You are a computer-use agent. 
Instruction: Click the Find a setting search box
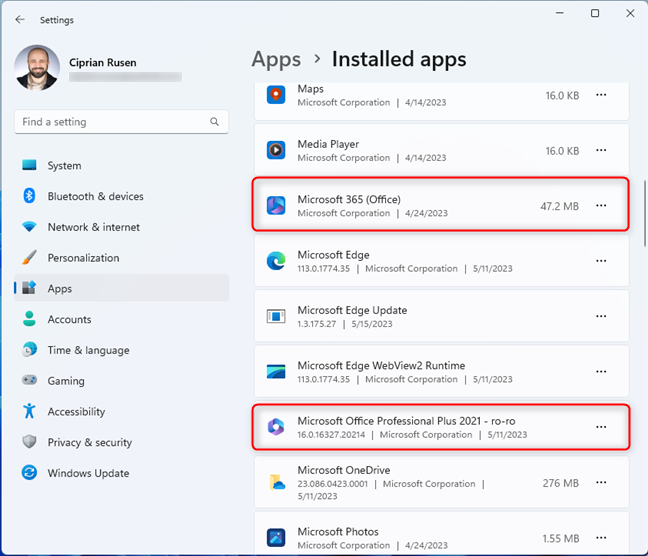coord(122,122)
